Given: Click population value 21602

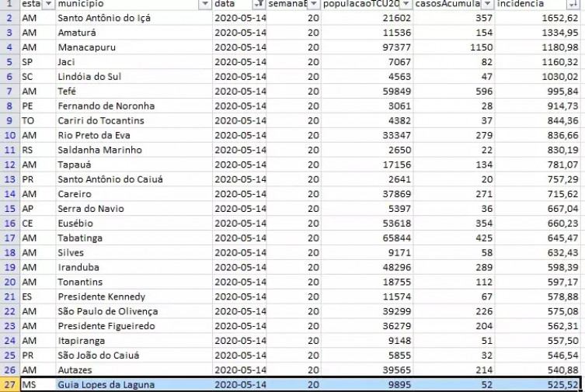Looking at the screenshot, I should (x=367, y=18).
